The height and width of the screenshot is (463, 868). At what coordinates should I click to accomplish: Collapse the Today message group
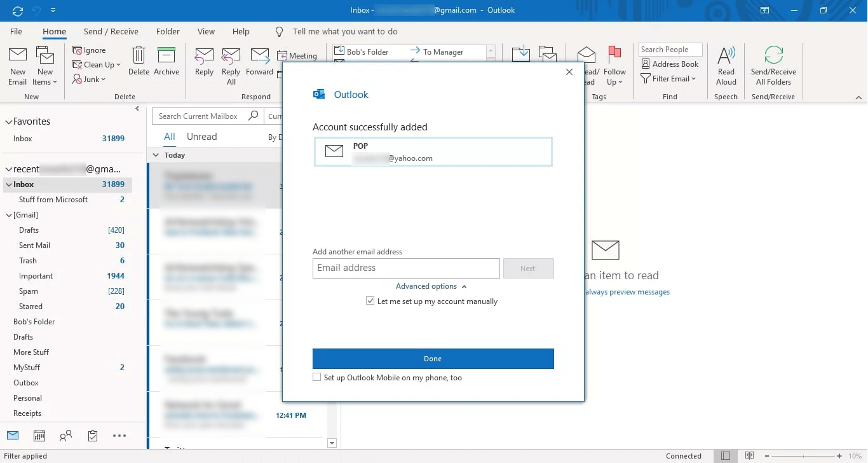pos(156,155)
